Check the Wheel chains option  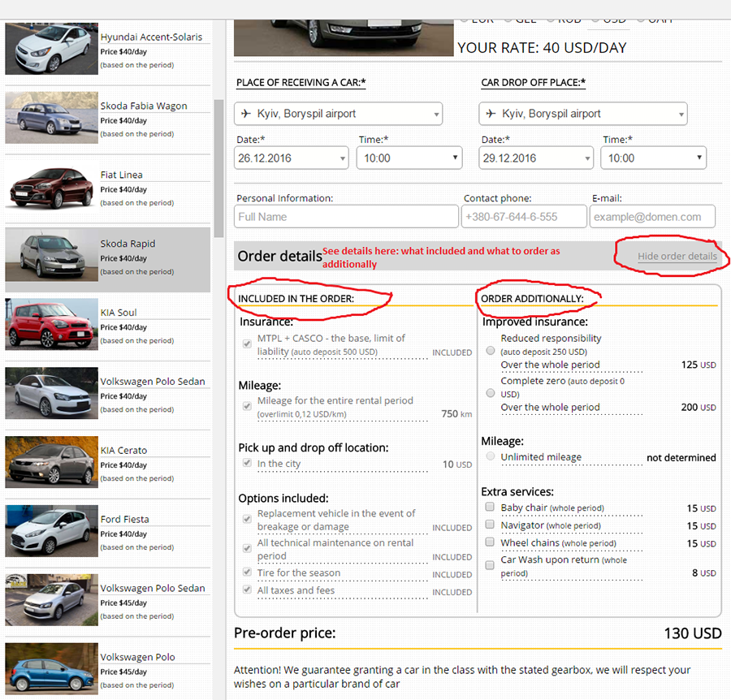pos(490,542)
